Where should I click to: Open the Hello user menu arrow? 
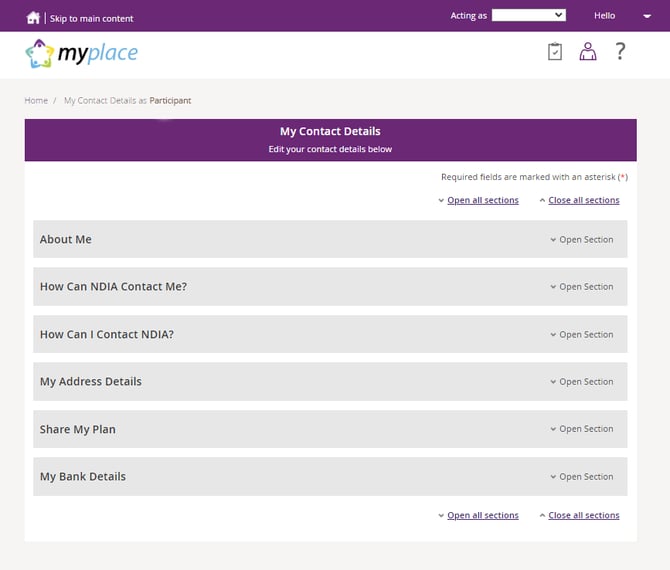pyautogui.click(x=639, y=16)
